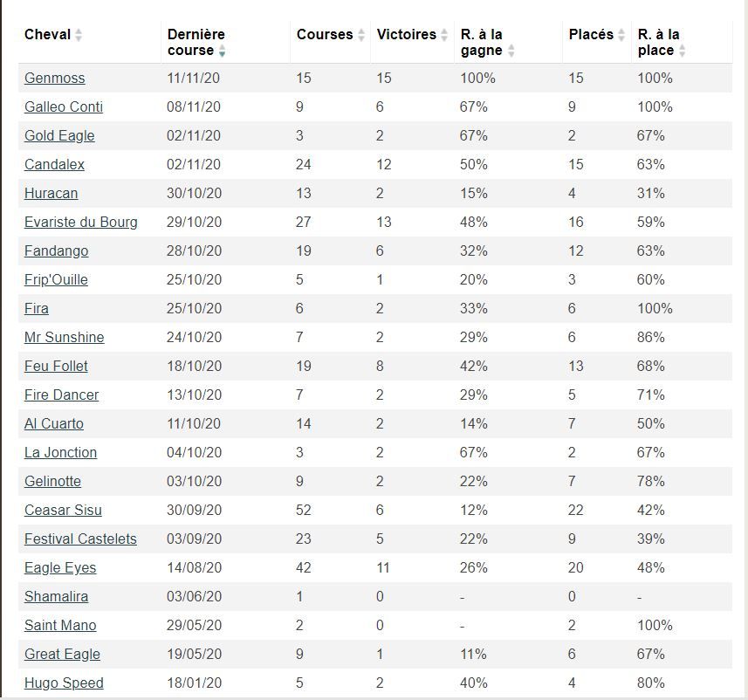Open the Genmoss horse link

pos(54,78)
